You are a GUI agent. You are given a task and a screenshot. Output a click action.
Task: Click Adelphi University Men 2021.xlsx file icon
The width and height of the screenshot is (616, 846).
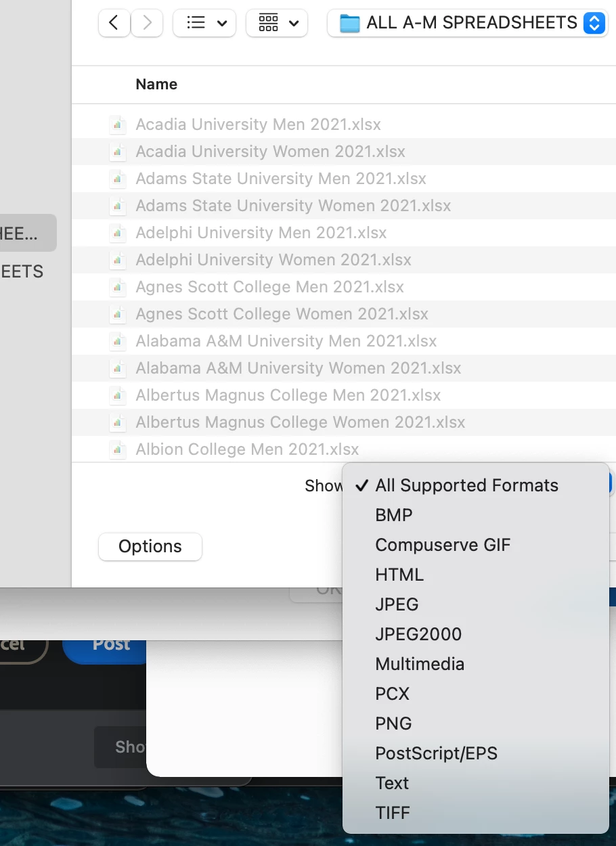pyautogui.click(x=118, y=233)
